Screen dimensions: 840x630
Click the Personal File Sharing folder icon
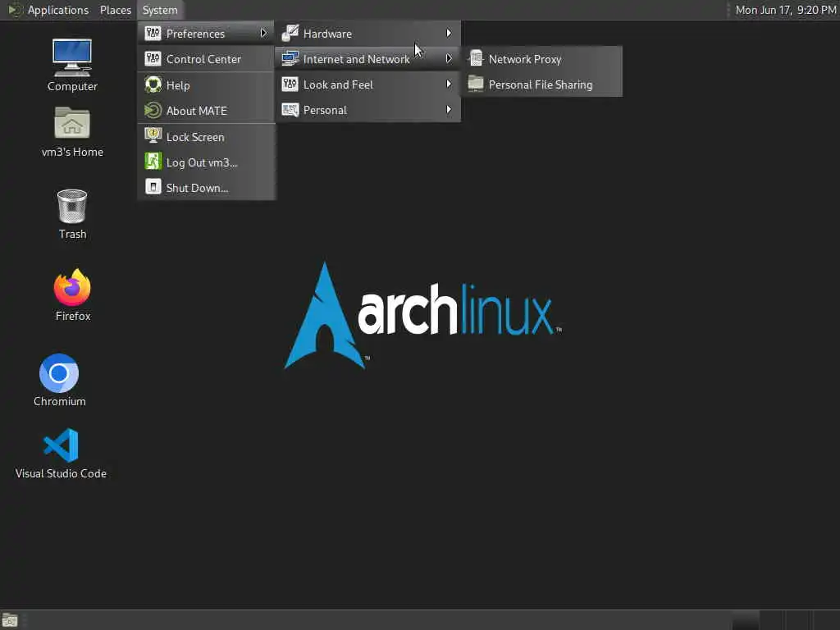pyautogui.click(x=476, y=84)
